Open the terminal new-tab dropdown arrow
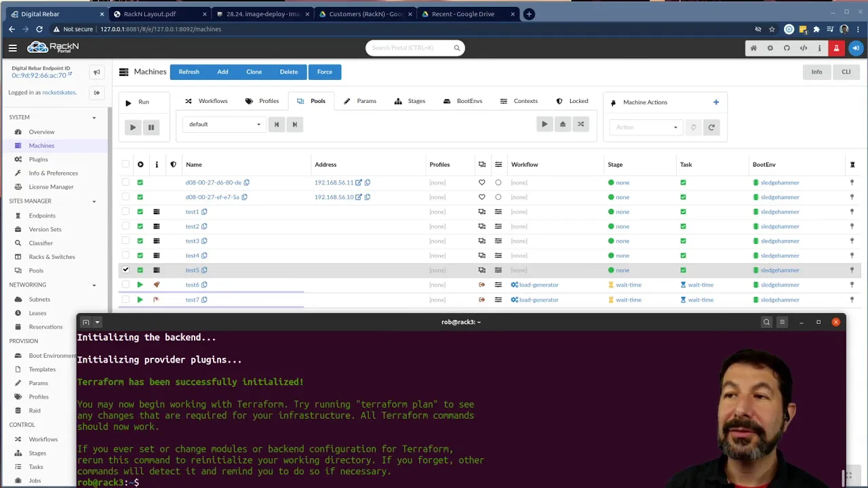 98,323
